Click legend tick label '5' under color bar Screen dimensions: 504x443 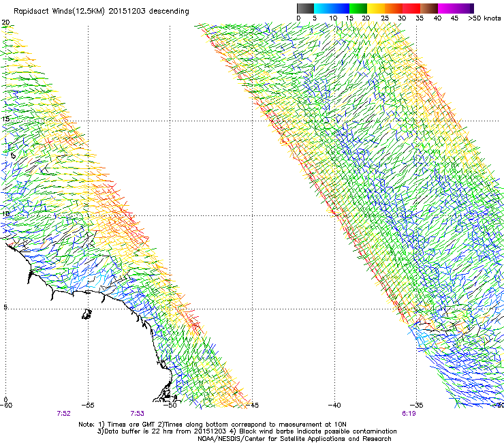coord(315,18)
